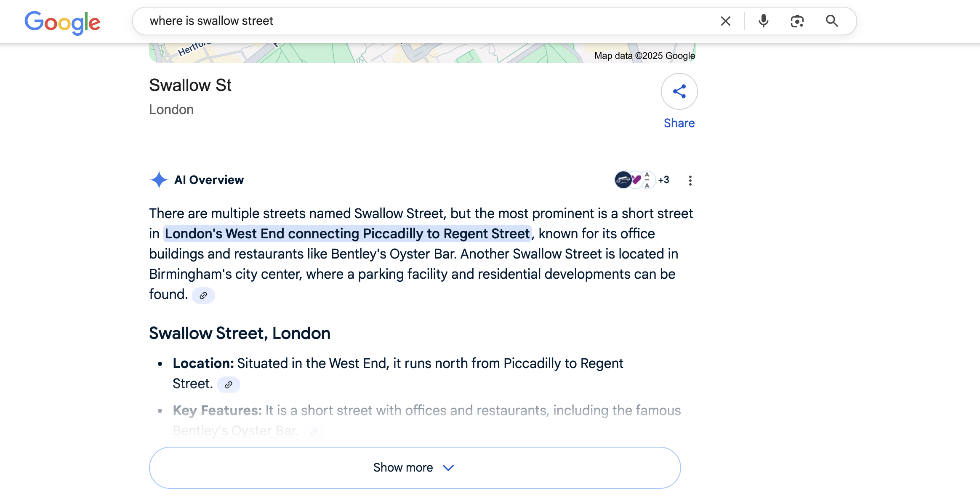This screenshot has width=980, height=496.
Task: Click faded Bentley's Oyster Bar link
Action: click(235, 431)
